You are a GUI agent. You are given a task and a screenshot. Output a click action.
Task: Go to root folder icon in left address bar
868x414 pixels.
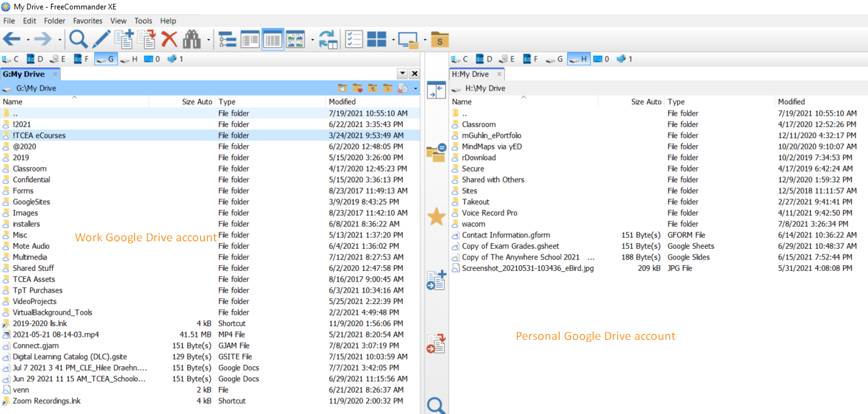click(x=388, y=89)
